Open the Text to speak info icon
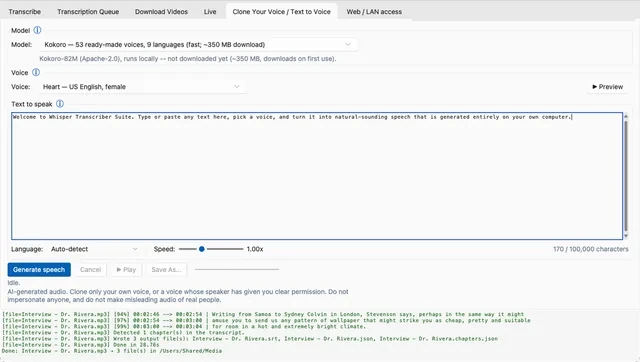The height and width of the screenshot is (362, 640). [x=60, y=104]
